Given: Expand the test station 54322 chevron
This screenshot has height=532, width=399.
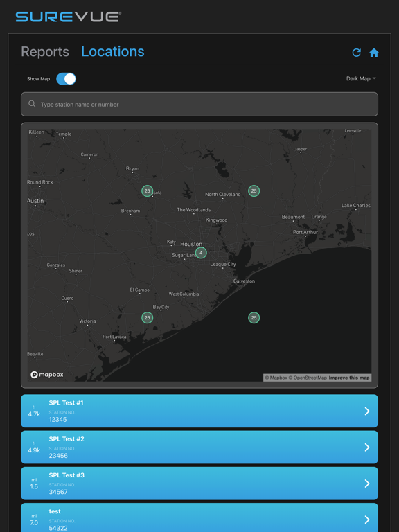Looking at the screenshot, I should click(366, 520).
